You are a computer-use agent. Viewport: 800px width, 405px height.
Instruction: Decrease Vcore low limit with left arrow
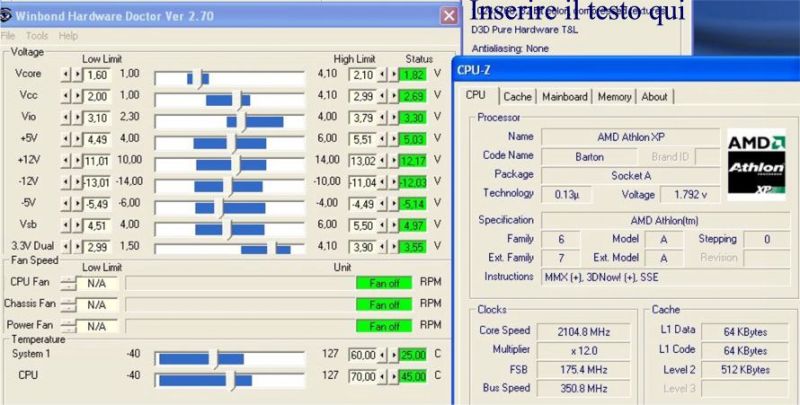point(66,75)
